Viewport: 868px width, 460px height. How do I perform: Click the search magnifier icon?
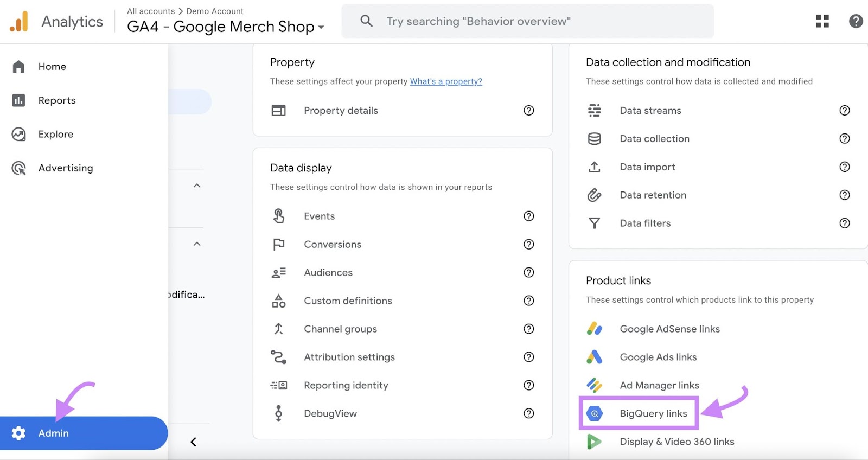coord(367,21)
